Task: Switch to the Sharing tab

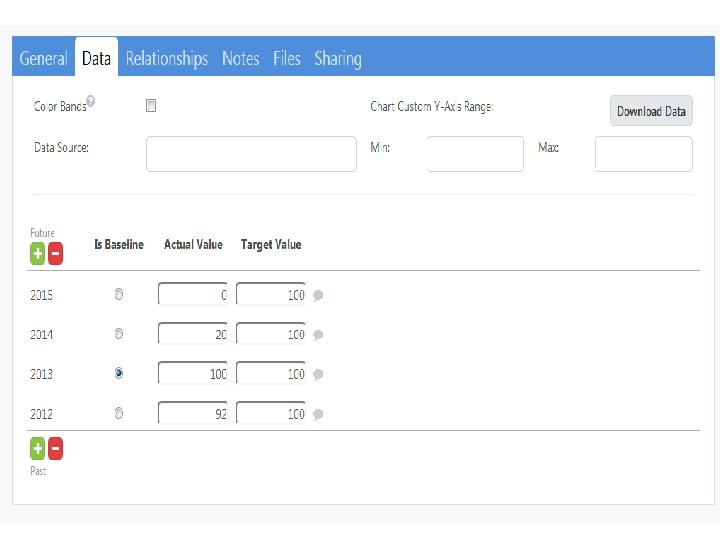Action: click(338, 59)
